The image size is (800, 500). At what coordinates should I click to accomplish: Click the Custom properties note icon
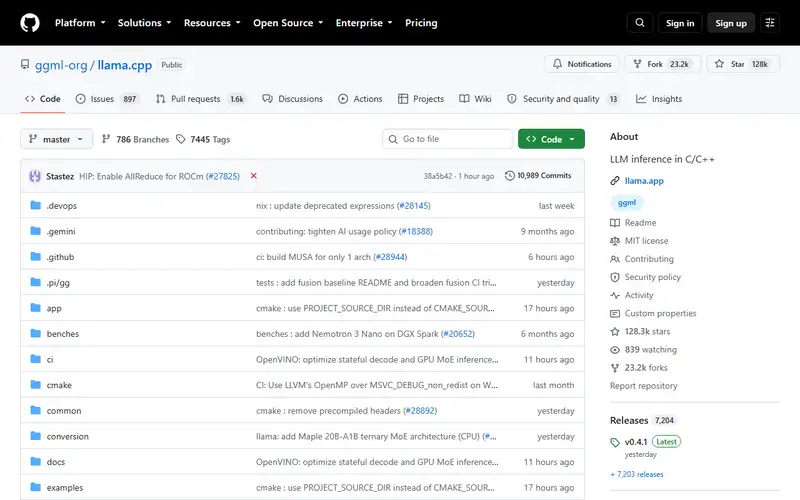coord(615,313)
